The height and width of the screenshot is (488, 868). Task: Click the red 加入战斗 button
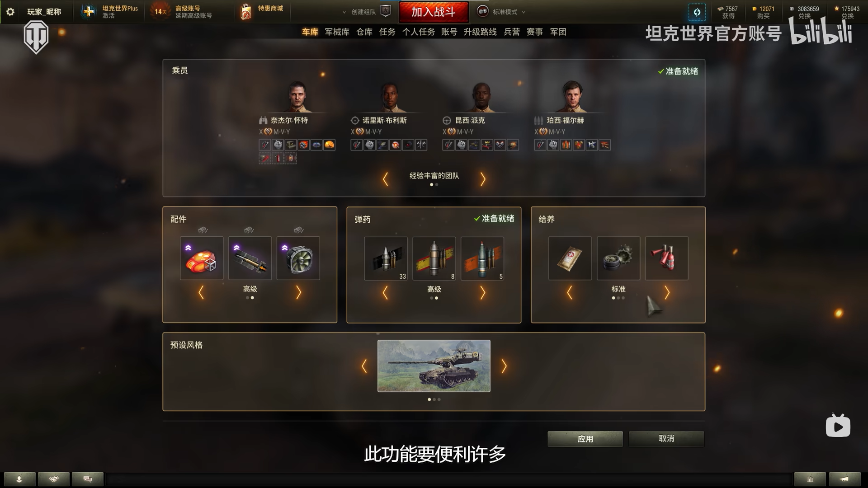coord(434,12)
